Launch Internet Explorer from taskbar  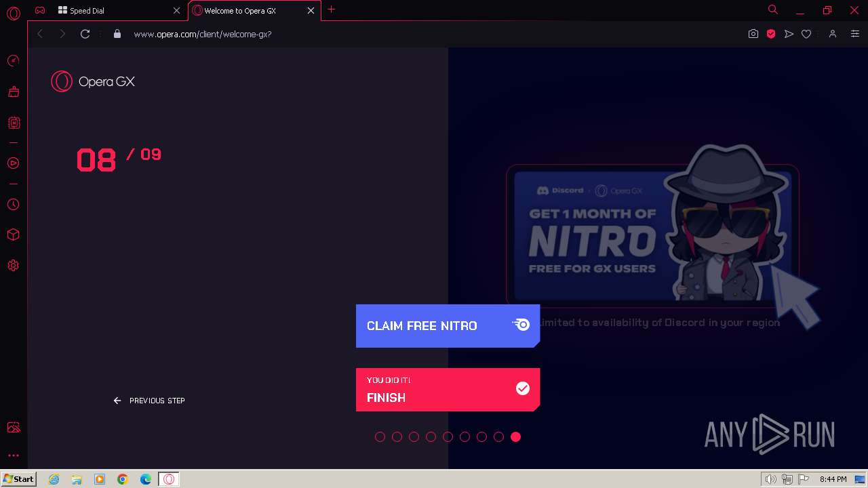[x=54, y=479]
